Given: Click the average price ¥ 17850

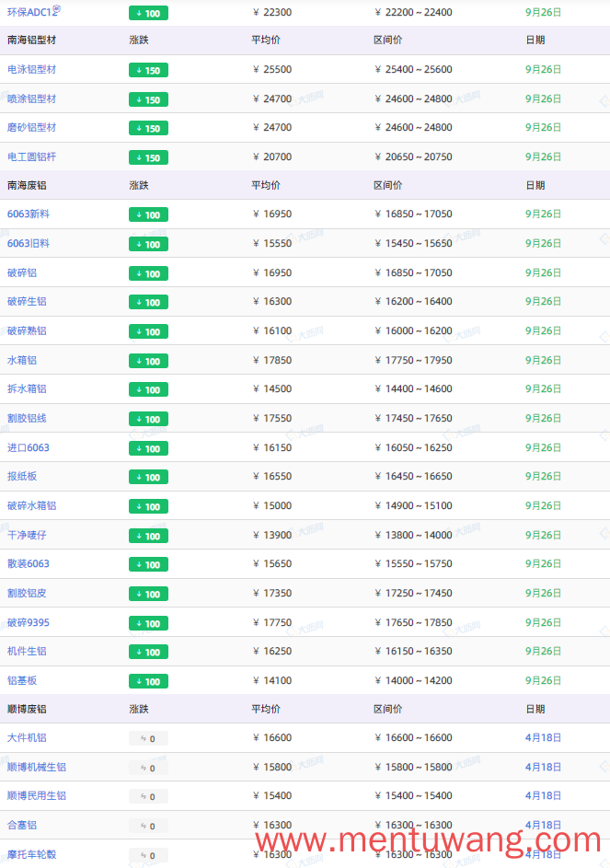Looking at the screenshot, I should pyautogui.click(x=271, y=361).
